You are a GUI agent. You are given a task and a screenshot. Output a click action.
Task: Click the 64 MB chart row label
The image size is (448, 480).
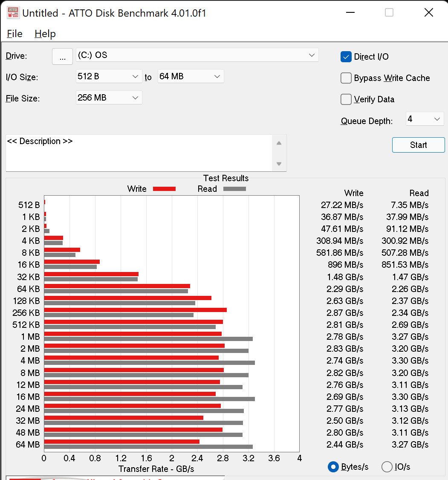coord(28,445)
